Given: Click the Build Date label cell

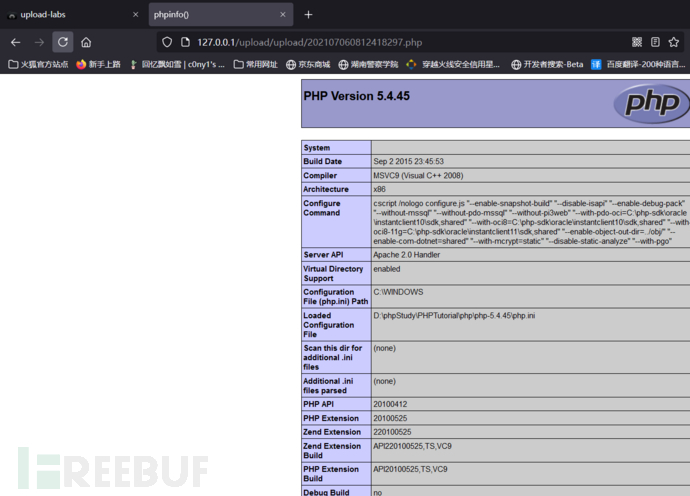Looking at the screenshot, I should (x=336, y=162).
